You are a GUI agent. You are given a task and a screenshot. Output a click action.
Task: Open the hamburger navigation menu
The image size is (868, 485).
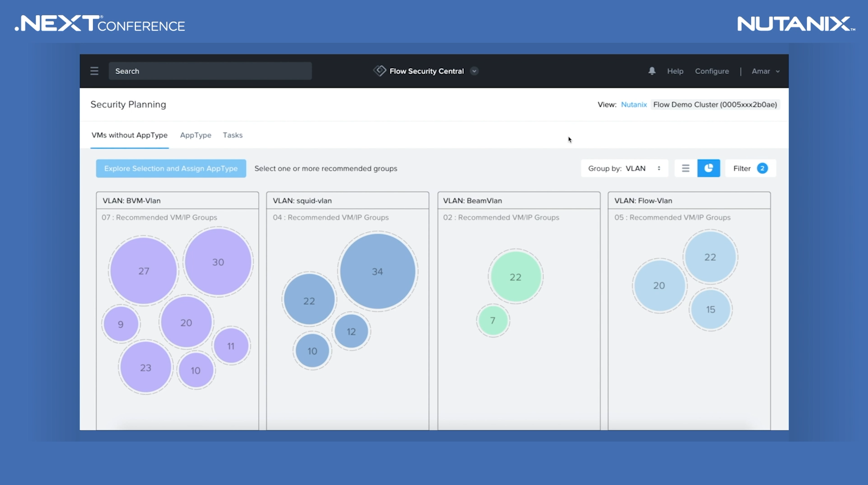[x=94, y=71]
